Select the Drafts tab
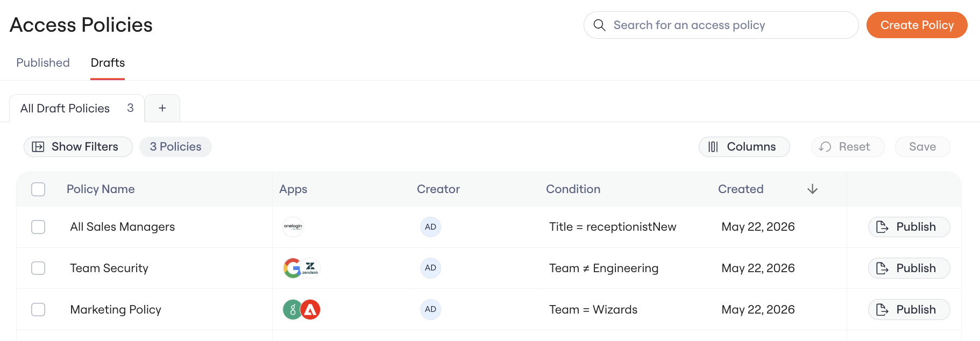 pyautogui.click(x=108, y=63)
